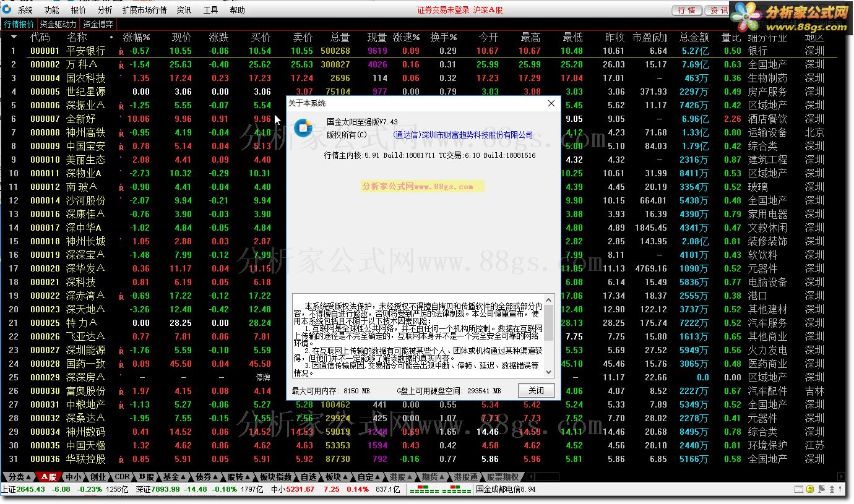Sort by the 总金额 column header
This screenshot has width=854, height=504.
694,38
